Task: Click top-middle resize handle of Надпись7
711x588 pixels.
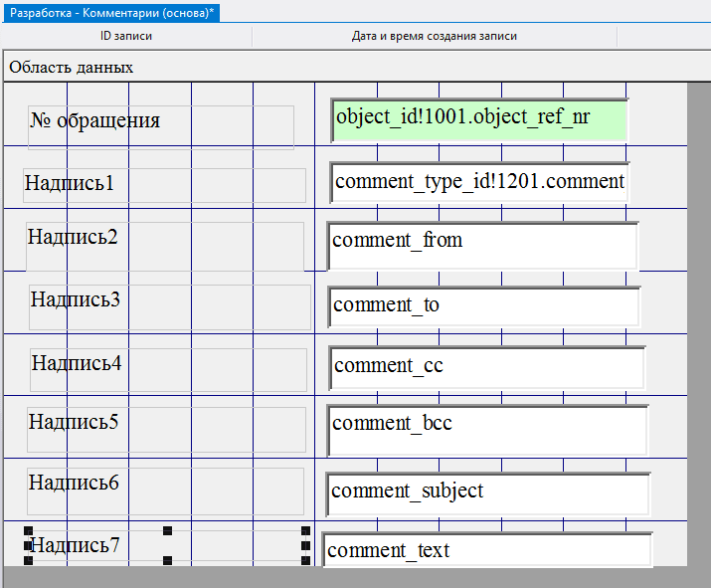Action: tap(167, 531)
